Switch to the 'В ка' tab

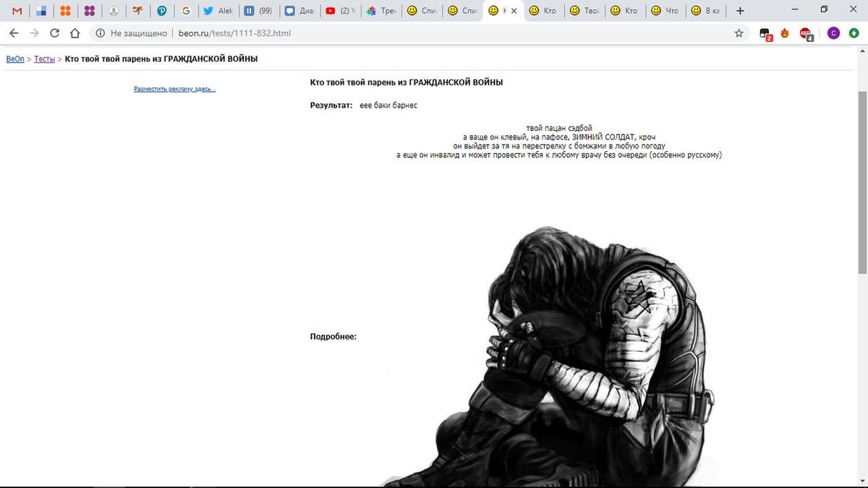705,11
